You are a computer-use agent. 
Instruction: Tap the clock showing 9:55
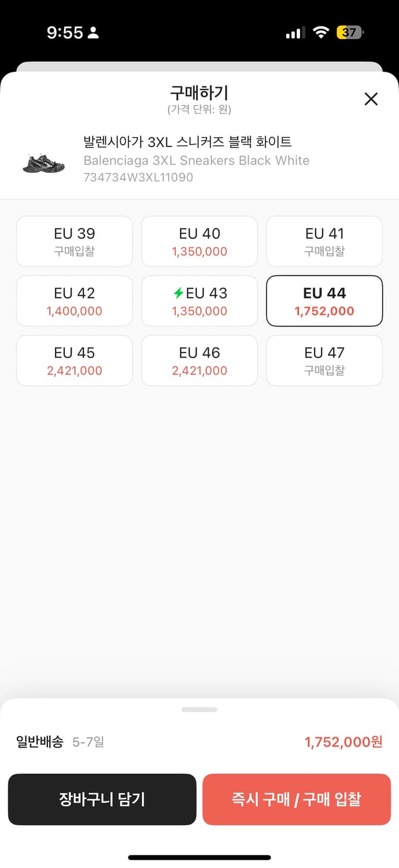point(65,32)
